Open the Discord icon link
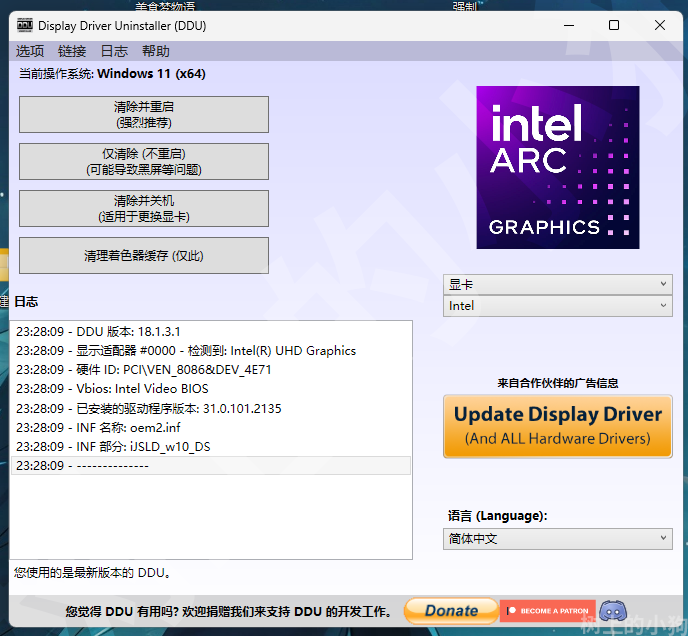The height and width of the screenshot is (636, 688). tap(613, 611)
